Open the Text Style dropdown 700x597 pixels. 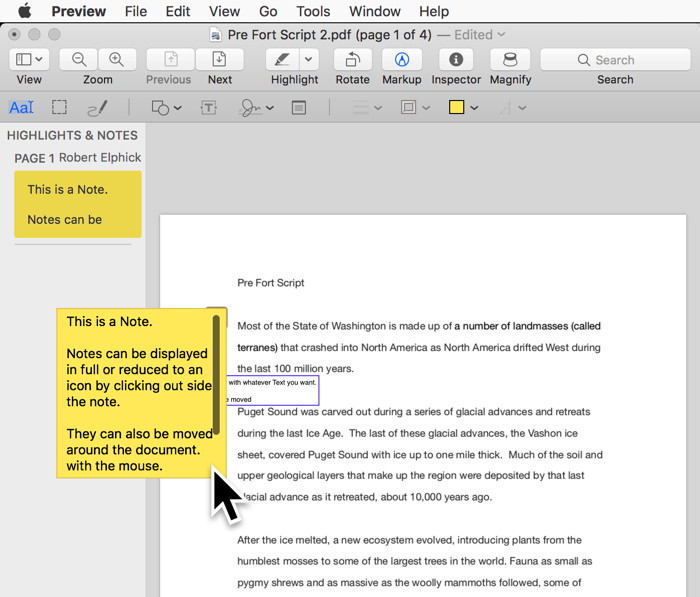513,108
